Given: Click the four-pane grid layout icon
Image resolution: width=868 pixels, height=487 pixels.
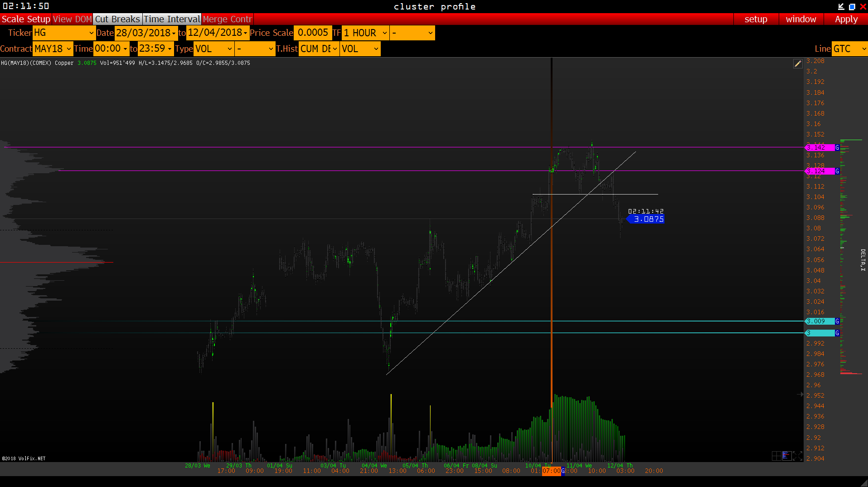Looking at the screenshot, I should pos(776,456).
